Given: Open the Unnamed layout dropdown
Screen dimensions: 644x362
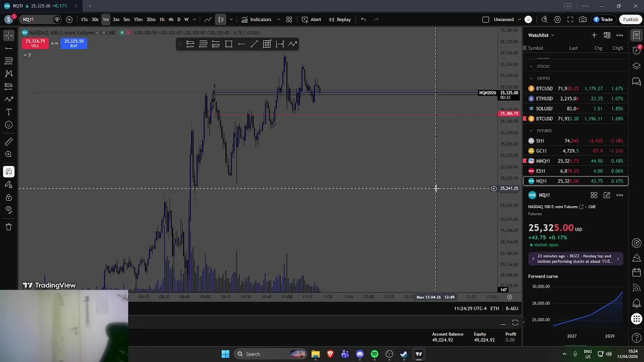Looking at the screenshot, I should pyautogui.click(x=507, y=20).
